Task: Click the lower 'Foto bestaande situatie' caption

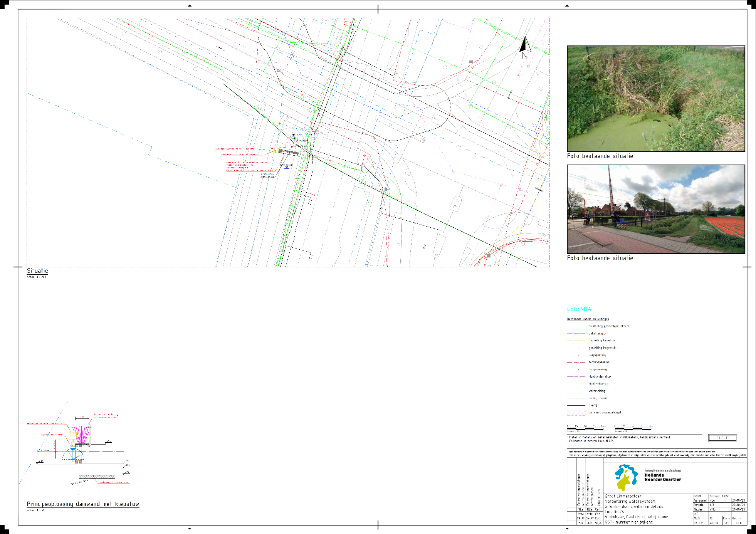Action: (x=600, y=258)
